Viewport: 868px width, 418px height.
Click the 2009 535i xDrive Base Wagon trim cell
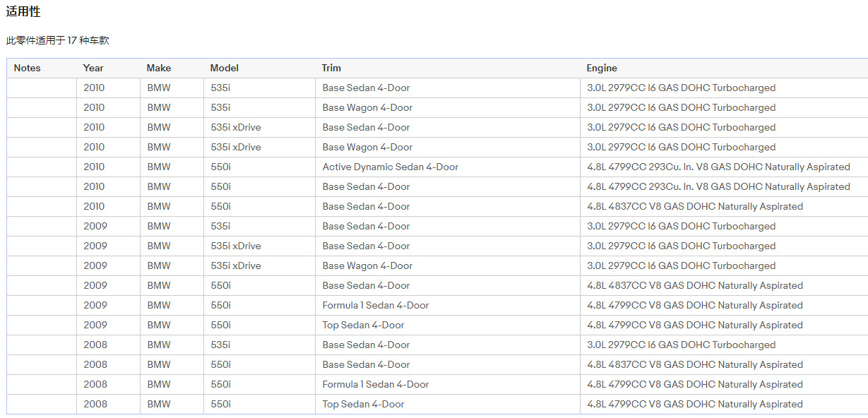[367, 266]
